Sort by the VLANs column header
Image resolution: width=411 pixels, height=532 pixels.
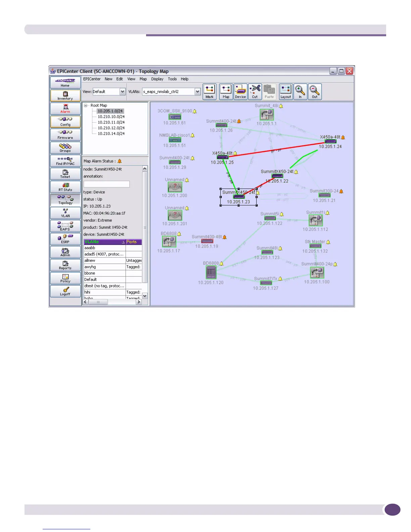coord(104,242)
